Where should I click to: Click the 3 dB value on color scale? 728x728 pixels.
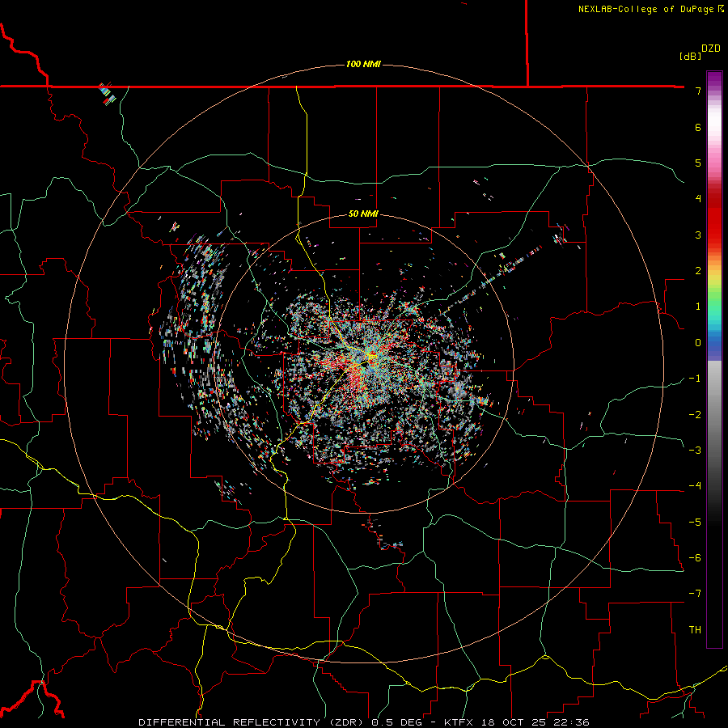(698, 235)
